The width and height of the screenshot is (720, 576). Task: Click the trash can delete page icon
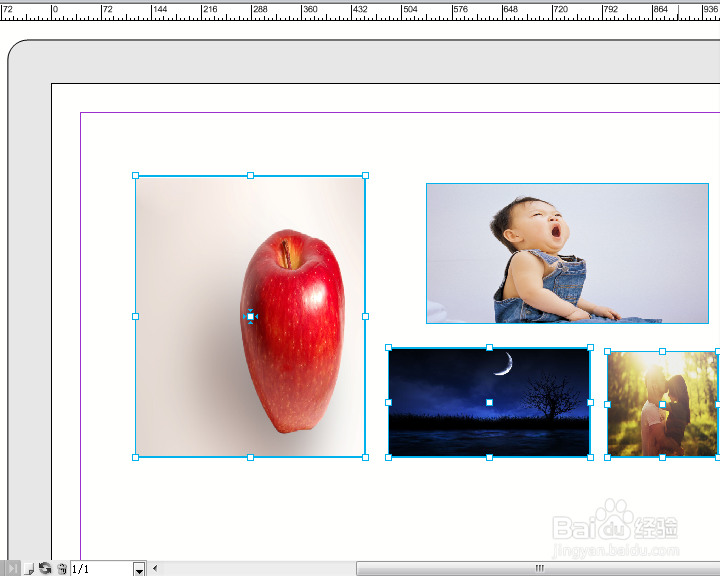pyautogui.click(x=62, y=569)
